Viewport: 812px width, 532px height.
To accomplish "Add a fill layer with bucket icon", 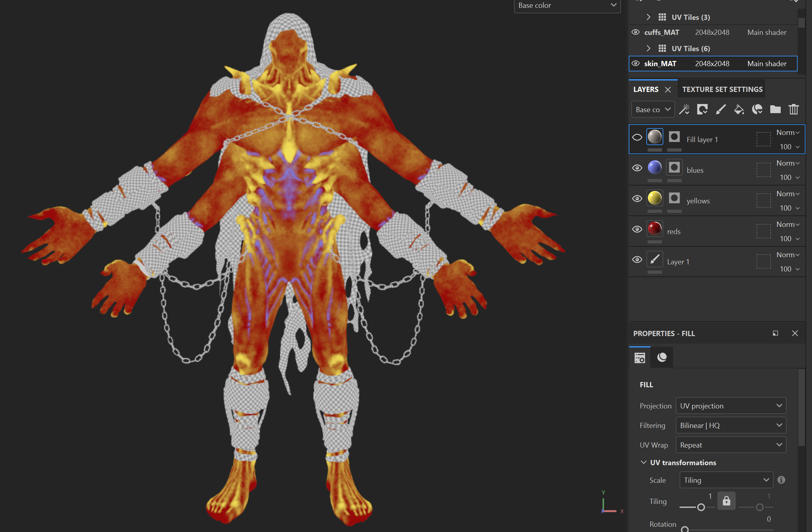I will point(739,110).
